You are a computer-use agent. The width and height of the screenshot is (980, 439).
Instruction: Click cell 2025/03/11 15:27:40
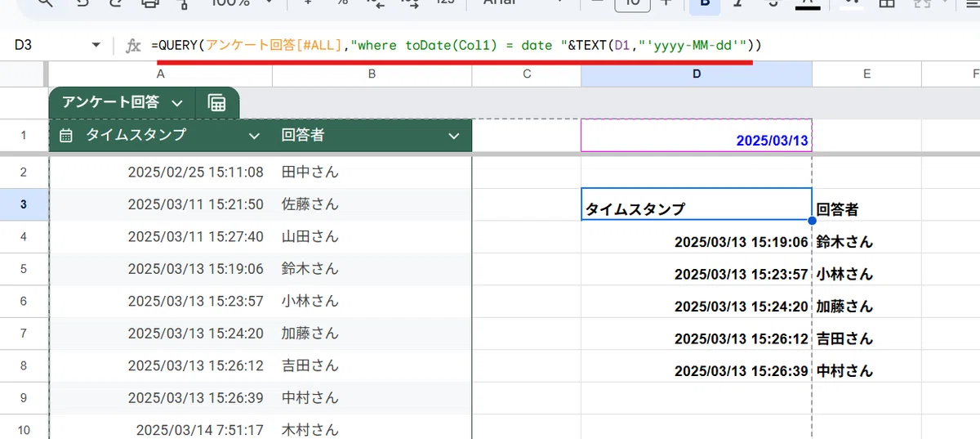click(x=160, y=236)
